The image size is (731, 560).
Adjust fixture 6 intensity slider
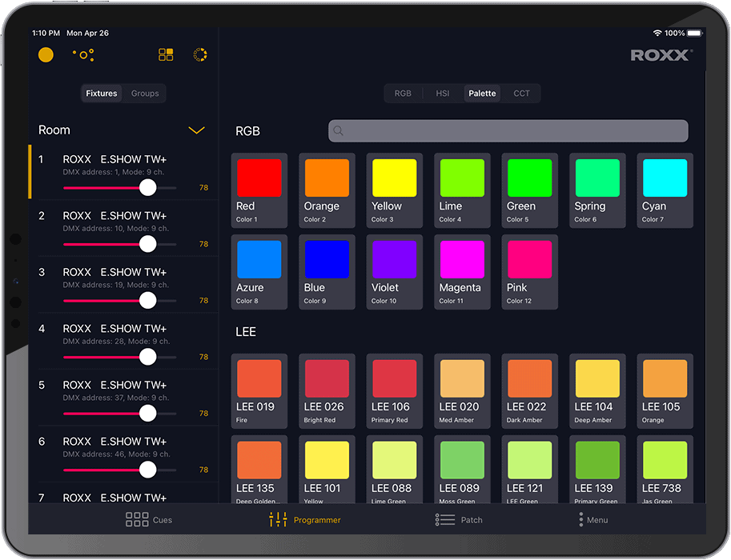pyautogui.click(x=148, y=470)
